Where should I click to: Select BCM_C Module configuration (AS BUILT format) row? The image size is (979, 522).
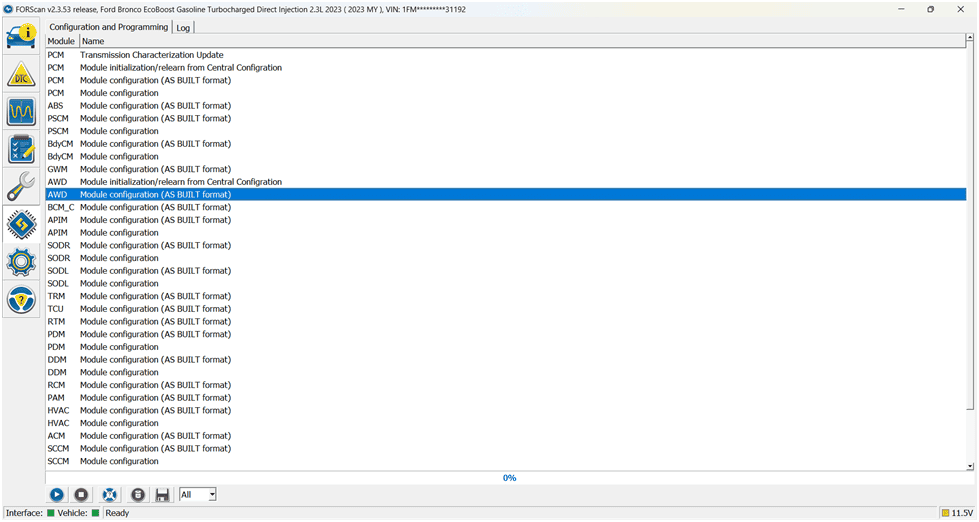tap(506, 207)
